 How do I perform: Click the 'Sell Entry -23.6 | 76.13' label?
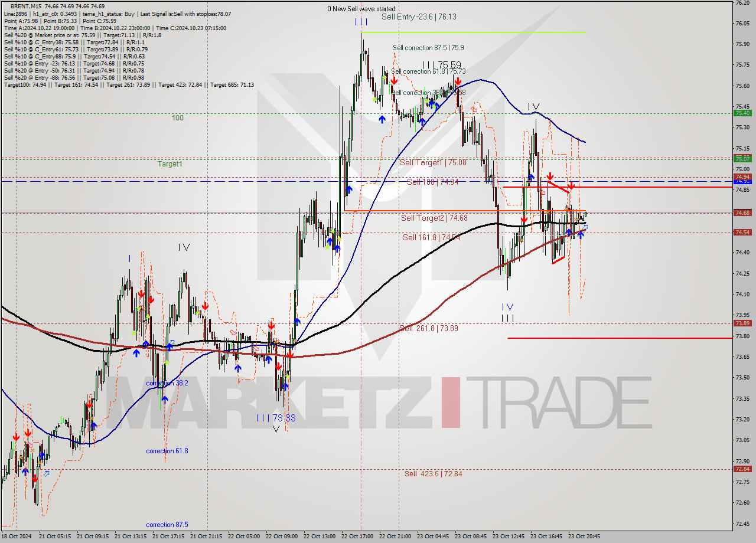pyautogui.click(x=419, y=17)
